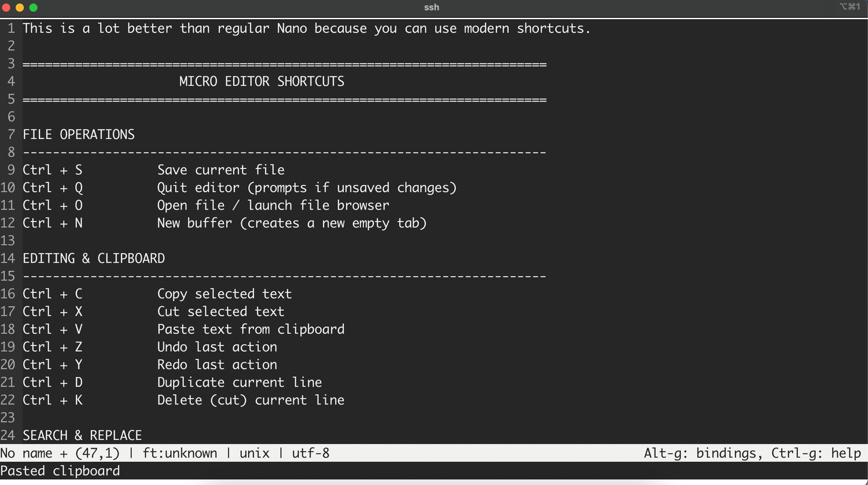The height and width of the screenshot is (485, 868).
Task: Click the EDITING & CLIPBOARD heading
Action: click(x=94, y=259)
